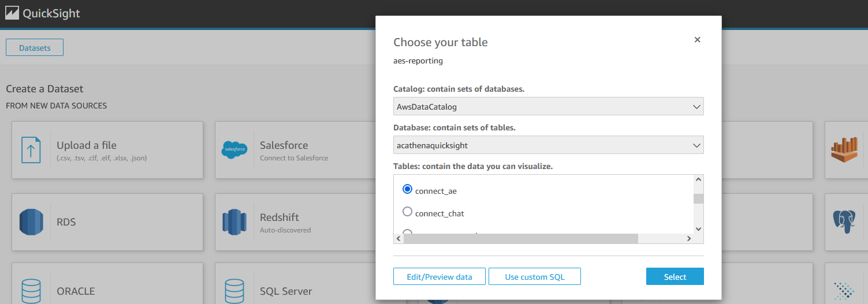Click tables list scroll left arrow
The height and width of the screenshot is (304, 868).
click(398, 239)
